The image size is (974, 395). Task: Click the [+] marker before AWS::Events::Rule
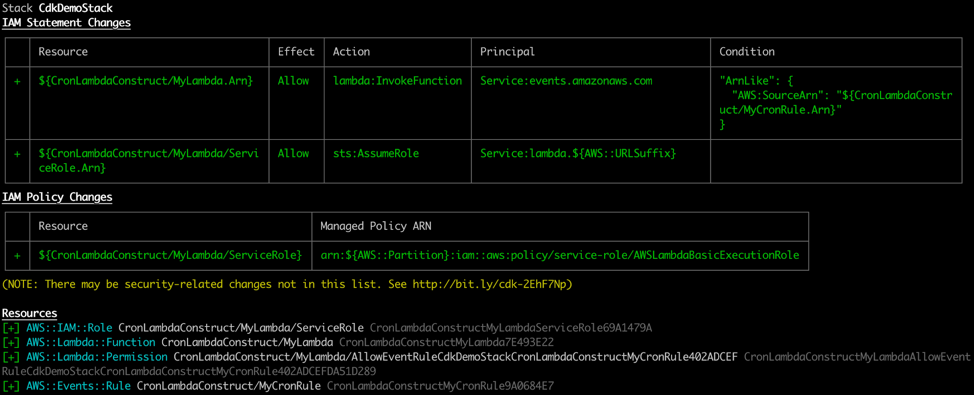point(12,386)
